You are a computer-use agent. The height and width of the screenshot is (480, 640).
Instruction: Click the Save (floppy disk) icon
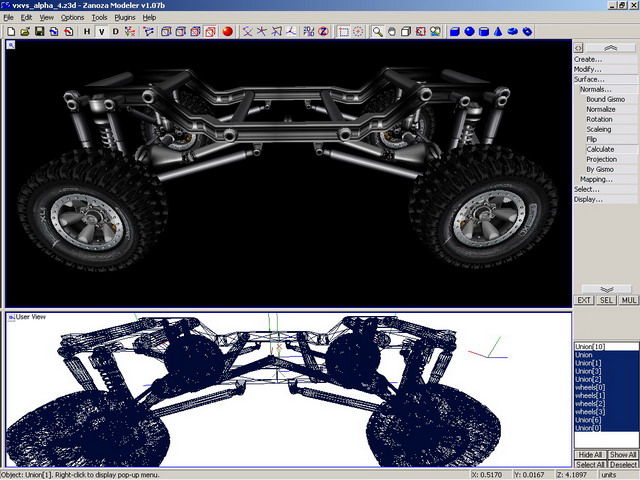click(x=39, y=31)
